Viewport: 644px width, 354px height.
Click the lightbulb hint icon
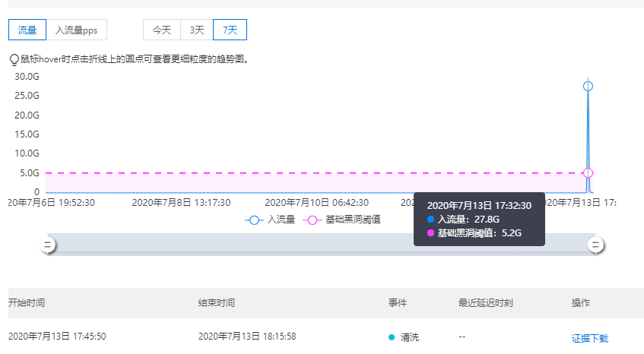pos(14,60)
